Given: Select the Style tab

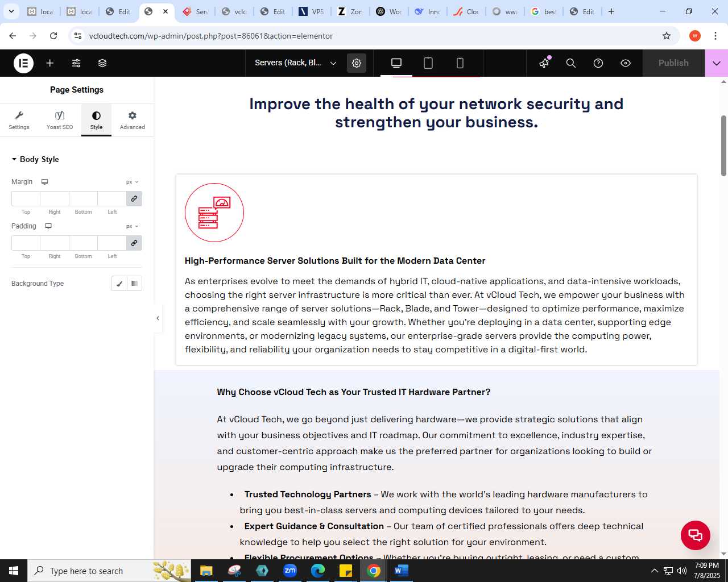Looking at the screenshot, I should (x=96, y=120).
